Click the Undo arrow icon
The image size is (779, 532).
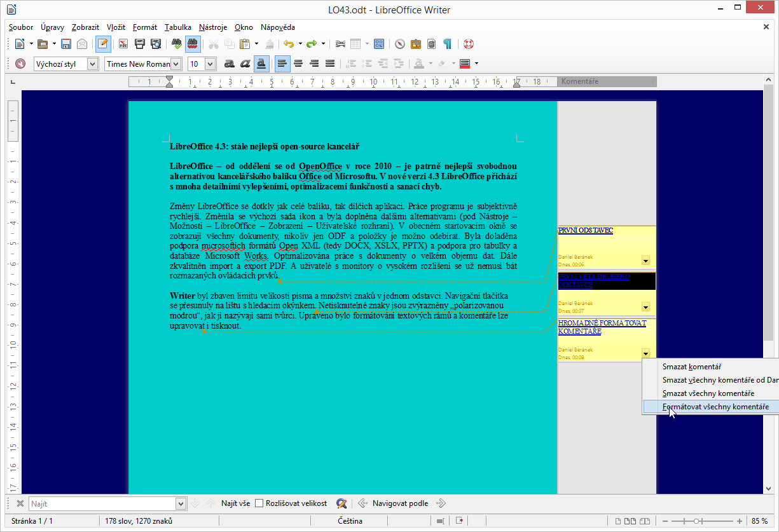[288, 44]
